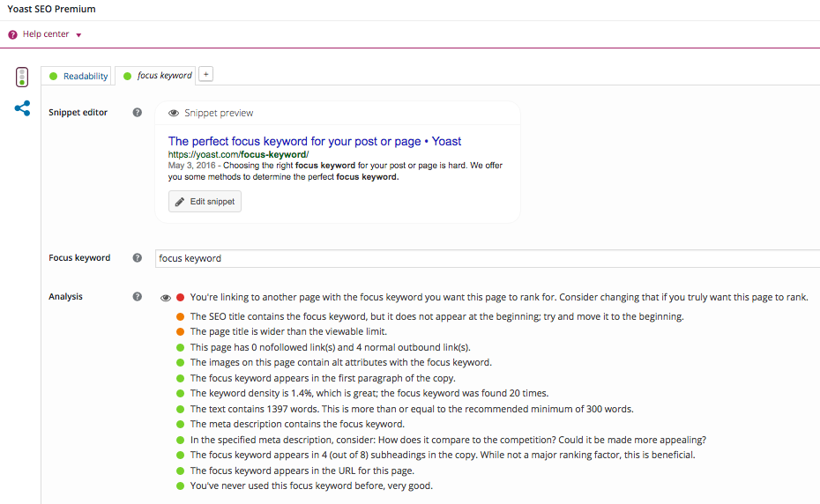This screenshot has width=820, height=504.
Task: Click 'You've never used this focus keyword' text
Action: point(311,485)
